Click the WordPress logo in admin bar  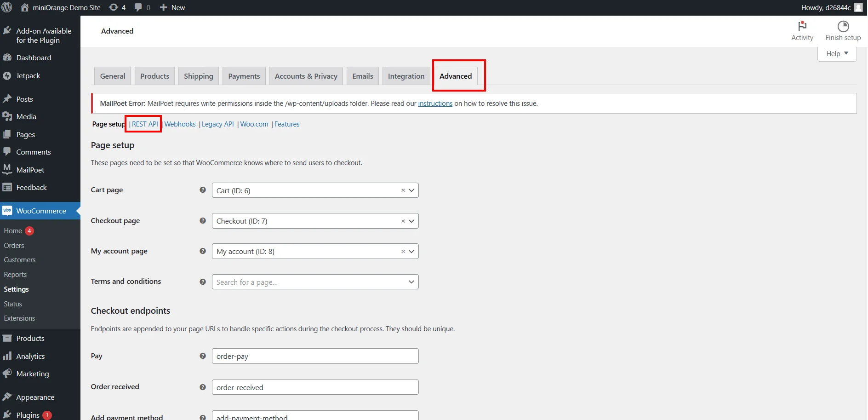click(6, 7)
